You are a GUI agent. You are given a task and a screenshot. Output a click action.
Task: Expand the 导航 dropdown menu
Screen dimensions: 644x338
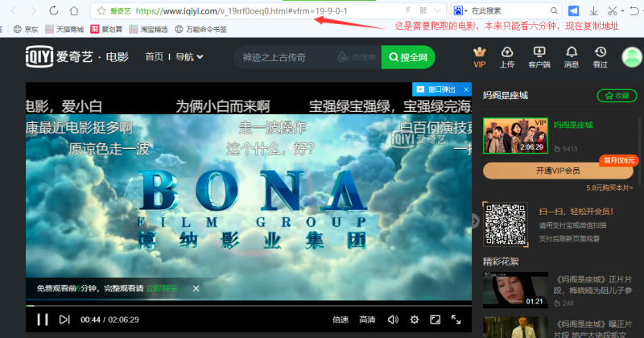coord(189,56)
